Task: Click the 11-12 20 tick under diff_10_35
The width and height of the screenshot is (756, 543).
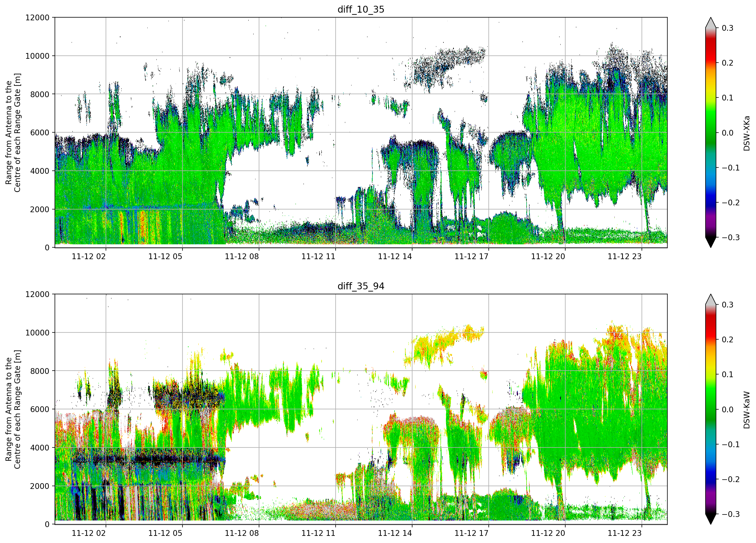Action: (x=548, y=256)
